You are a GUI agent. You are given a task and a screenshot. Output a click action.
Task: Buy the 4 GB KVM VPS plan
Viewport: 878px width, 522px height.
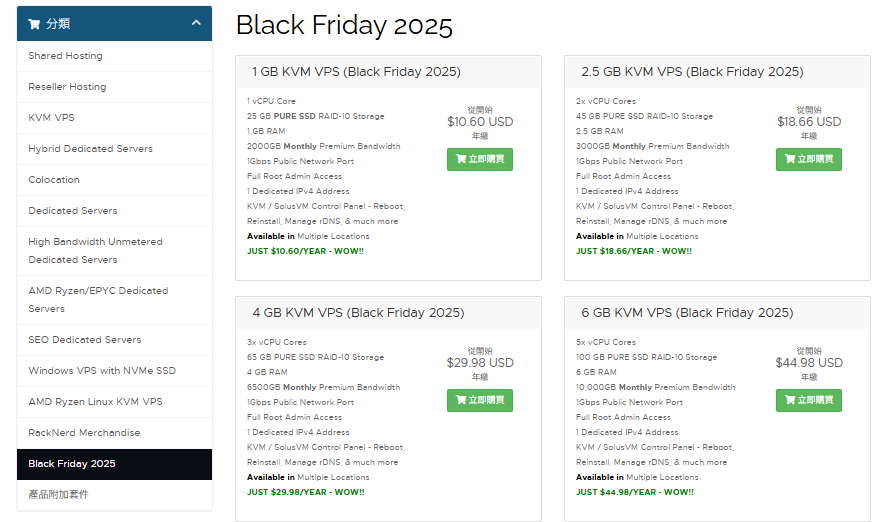pyautogui.click(x=479, y=400)
